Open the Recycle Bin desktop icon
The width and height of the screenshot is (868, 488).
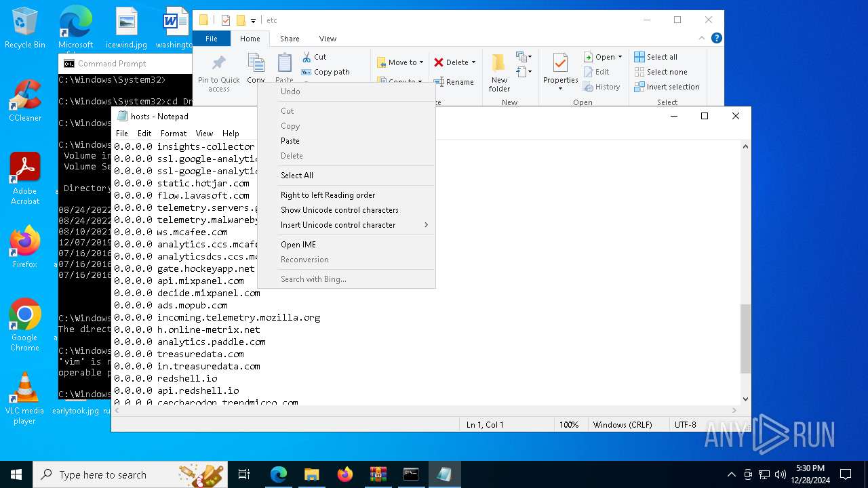click(x=25, y=28)
